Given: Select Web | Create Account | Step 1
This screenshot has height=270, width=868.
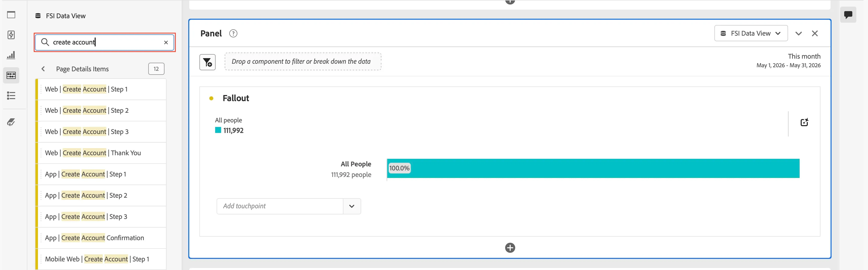Looking at the screenshot, I should pyautogui.click(x=101, y=89).
